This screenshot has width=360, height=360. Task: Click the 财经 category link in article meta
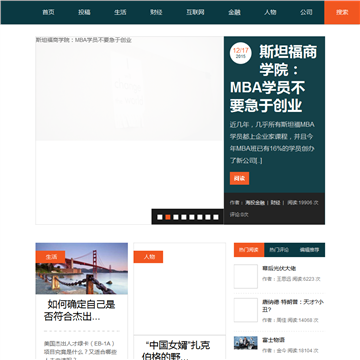click(x=275, y=203)
